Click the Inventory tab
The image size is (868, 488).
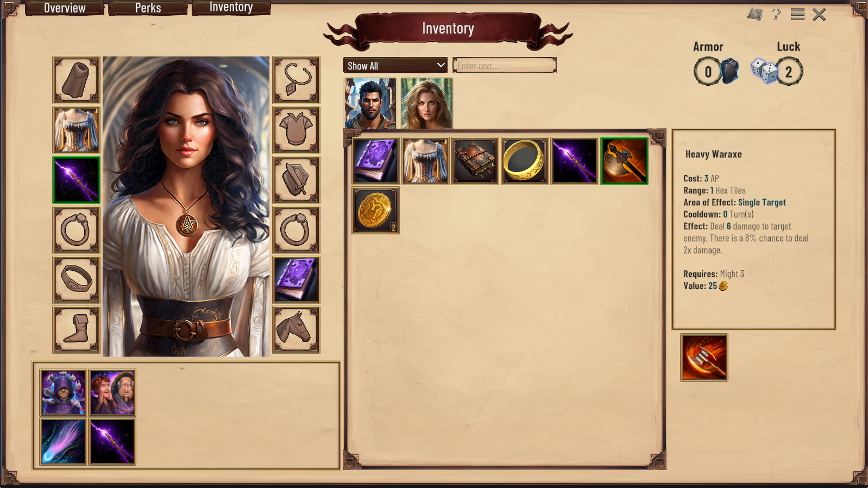tap(231, 8)
